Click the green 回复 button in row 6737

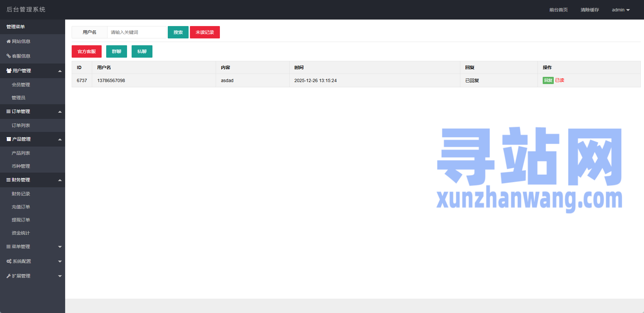coord(548,80)
